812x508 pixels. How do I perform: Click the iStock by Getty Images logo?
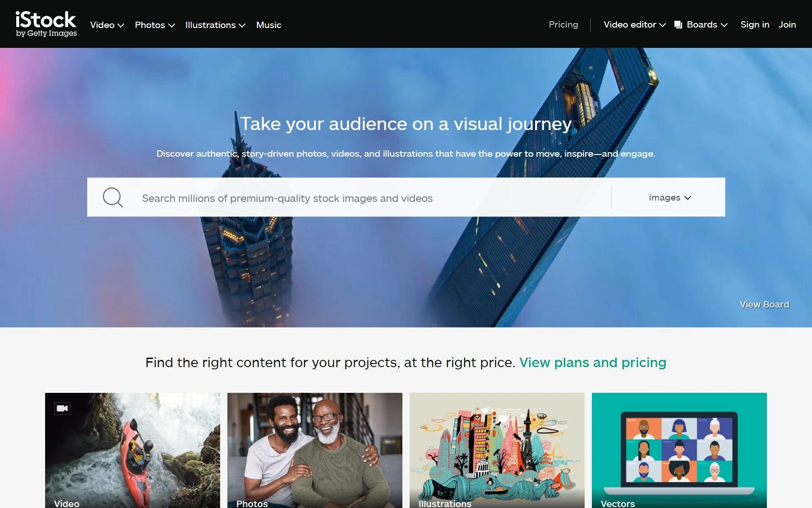coord(46,24)
